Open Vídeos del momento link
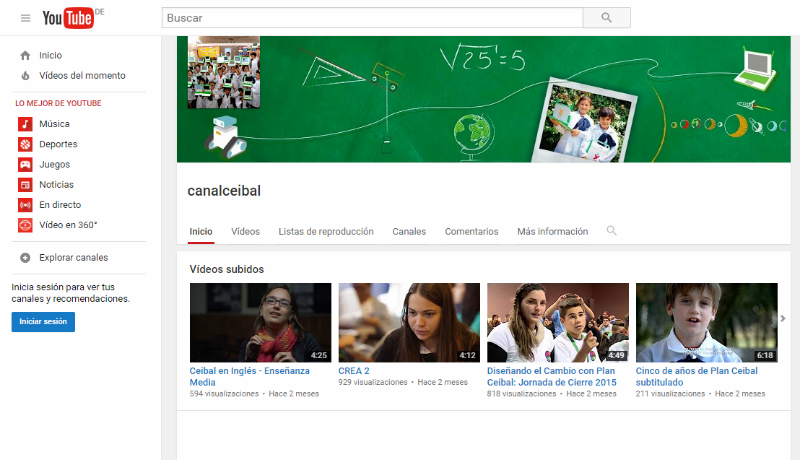 tap(82, 76)
